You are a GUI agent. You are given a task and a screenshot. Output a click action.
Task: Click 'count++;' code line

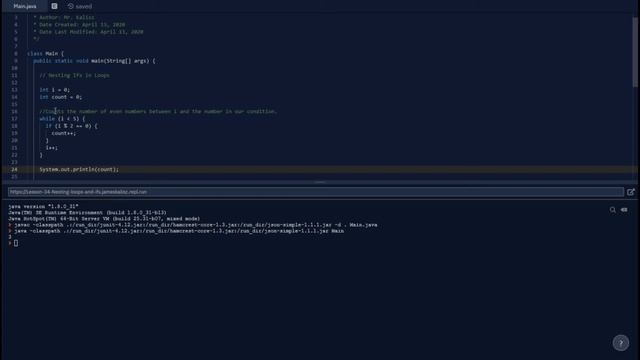click(63, 133)
